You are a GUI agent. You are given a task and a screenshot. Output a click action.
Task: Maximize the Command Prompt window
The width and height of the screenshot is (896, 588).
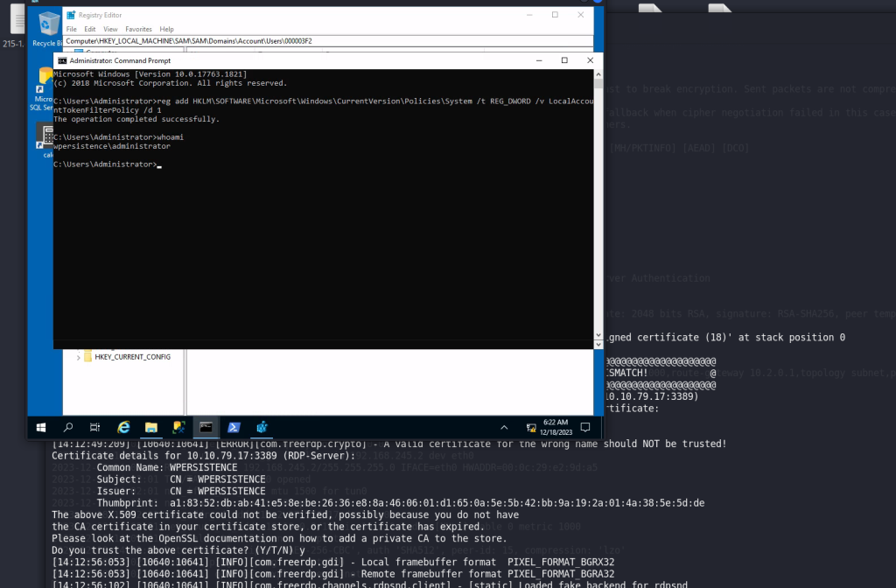pos(564,60)
